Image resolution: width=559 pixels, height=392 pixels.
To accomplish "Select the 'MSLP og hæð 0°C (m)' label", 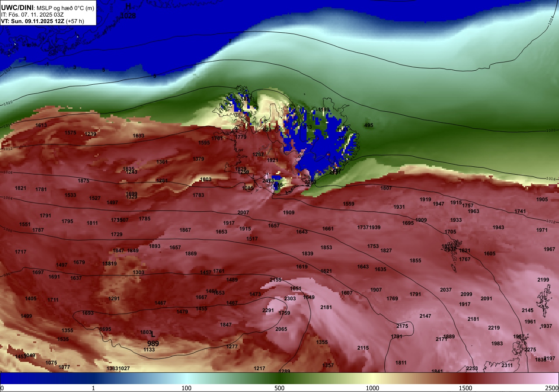I will (65, 7).
